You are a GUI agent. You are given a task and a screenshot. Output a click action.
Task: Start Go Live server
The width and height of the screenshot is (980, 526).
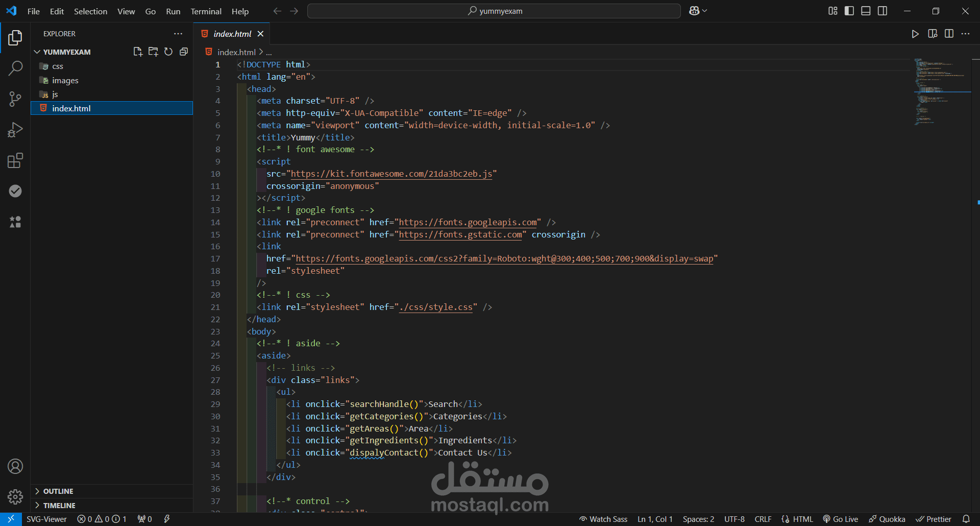[840, 519]
